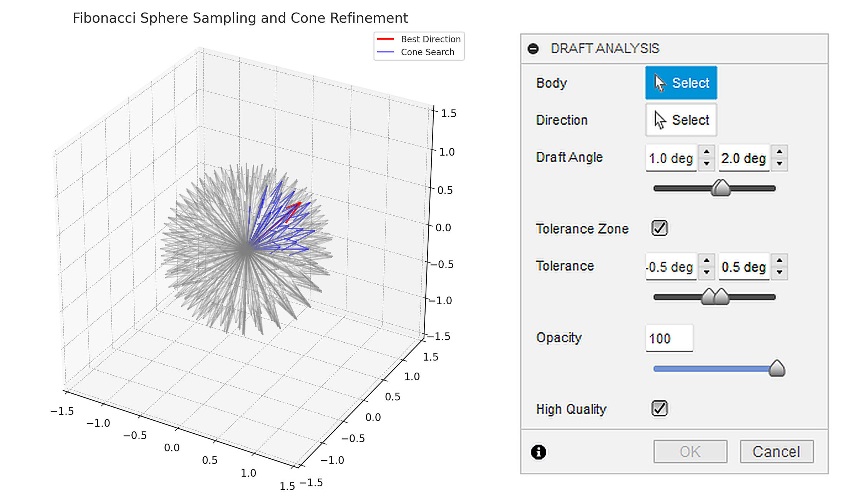The image size is (852, 504).
Task: Click the info icon at dialog bottom
Action: coord(539,452)
